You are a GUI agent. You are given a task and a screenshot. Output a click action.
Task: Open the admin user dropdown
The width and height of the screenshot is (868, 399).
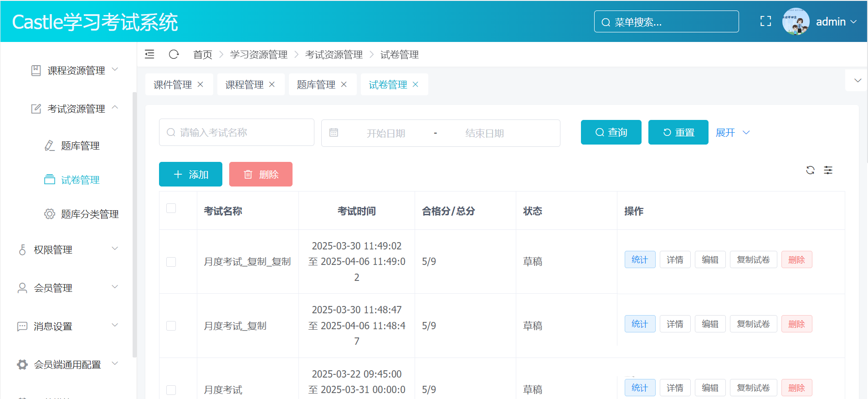836,22
